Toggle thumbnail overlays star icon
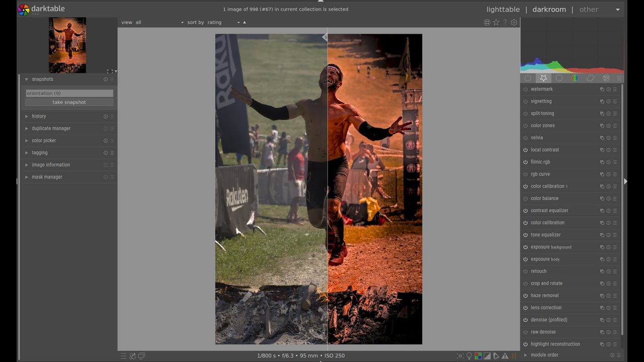The image size is (644, 362). [x=496, y=22]
